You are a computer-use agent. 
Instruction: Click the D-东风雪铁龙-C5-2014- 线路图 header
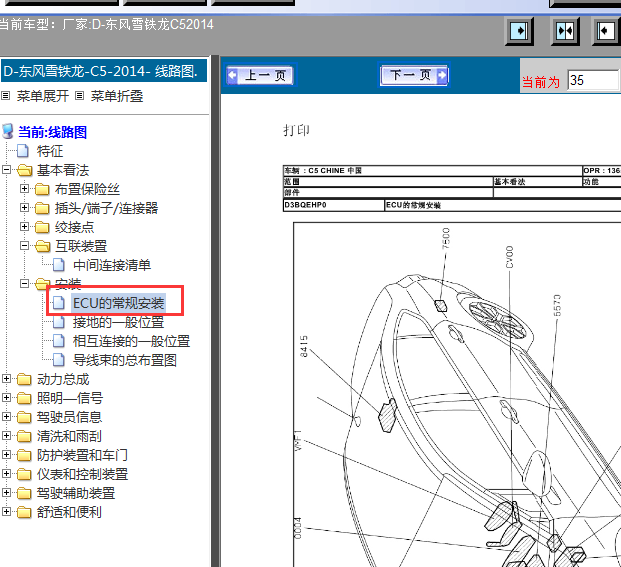click(x=103, y=71)
